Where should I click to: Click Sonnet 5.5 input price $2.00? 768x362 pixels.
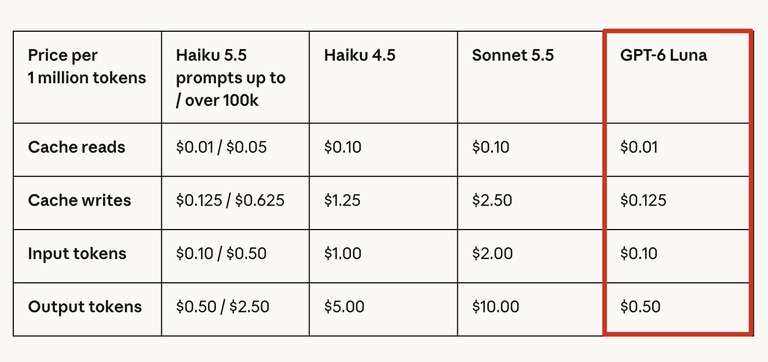[x=492, y=254]
